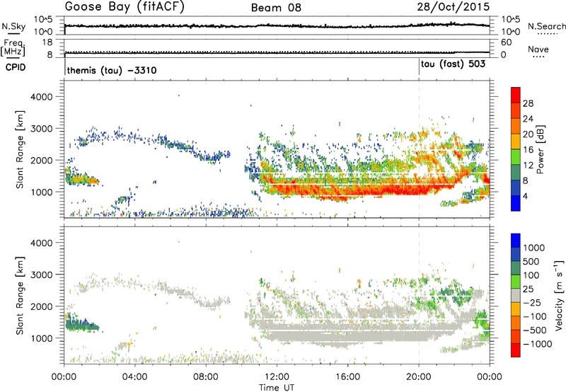
Task: Click the "2000" tick on the velocity panel
Action: [x=42, y=306]
